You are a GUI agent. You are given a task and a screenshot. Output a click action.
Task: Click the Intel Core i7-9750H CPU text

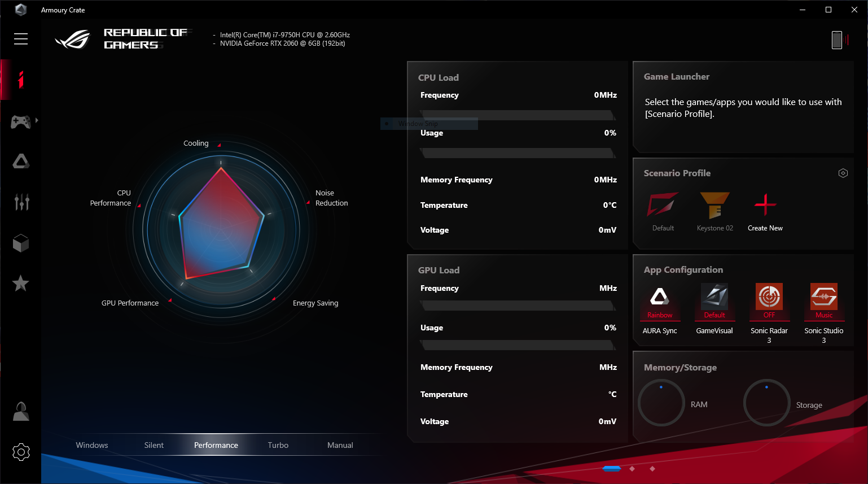[285, 35]
